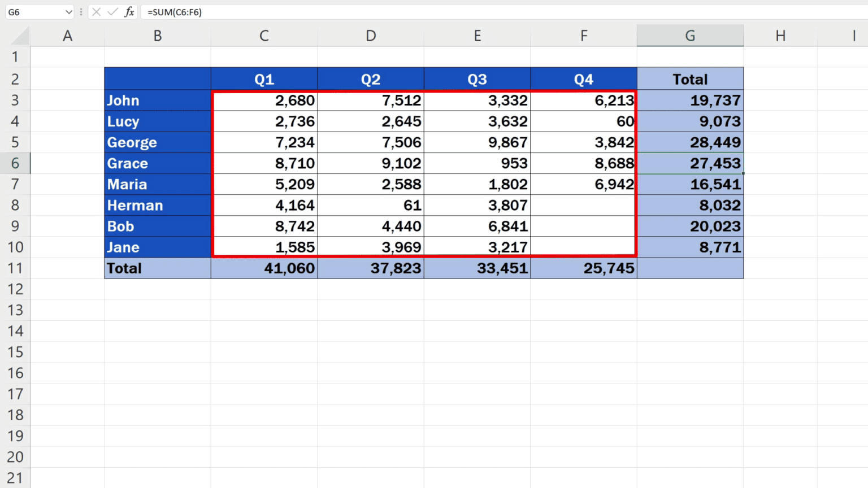The height and width of the screenshot is (488, 868).
Task: Select column header C
Action: point(264,35)
